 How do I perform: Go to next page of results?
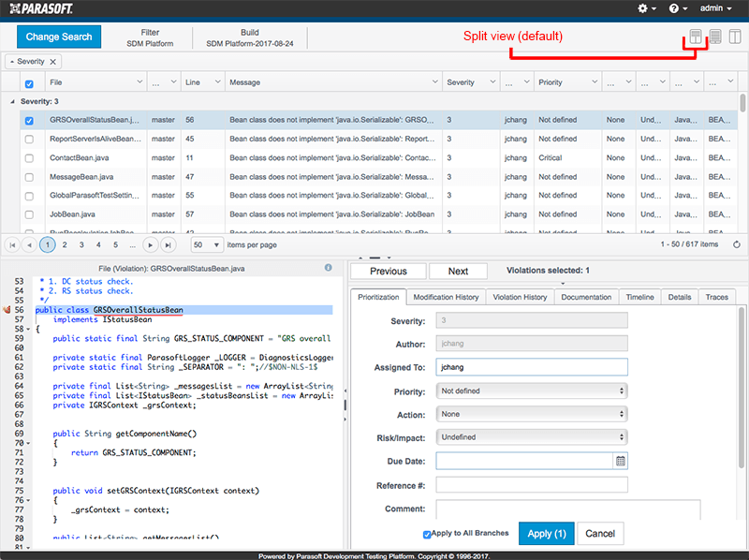coord(151,245)
